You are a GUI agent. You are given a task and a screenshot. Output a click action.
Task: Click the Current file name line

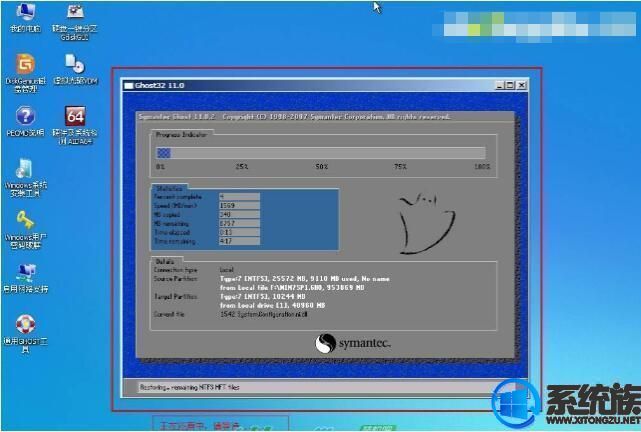pyautogui.click(x=264, y=314)
